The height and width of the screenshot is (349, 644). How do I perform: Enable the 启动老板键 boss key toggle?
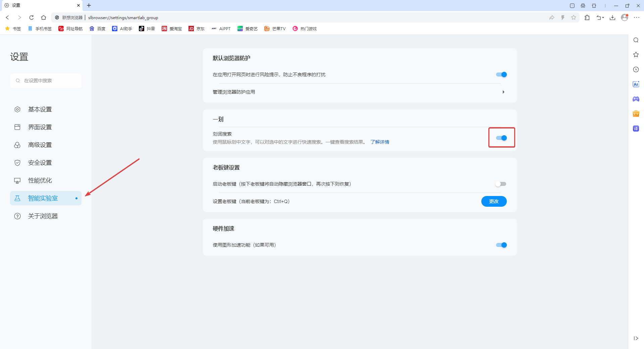pyautogui.click(x=501, y=184)
